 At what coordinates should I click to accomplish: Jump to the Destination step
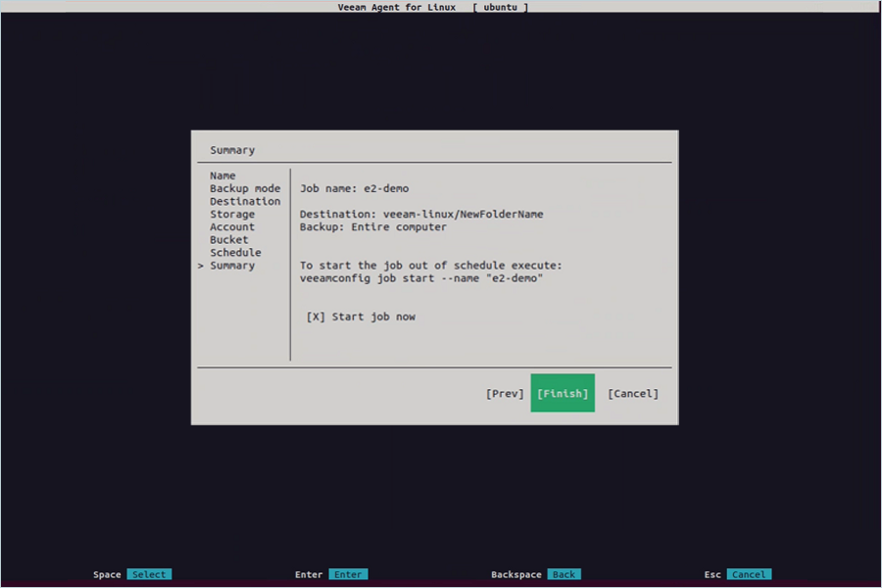[x=245, y=202]
